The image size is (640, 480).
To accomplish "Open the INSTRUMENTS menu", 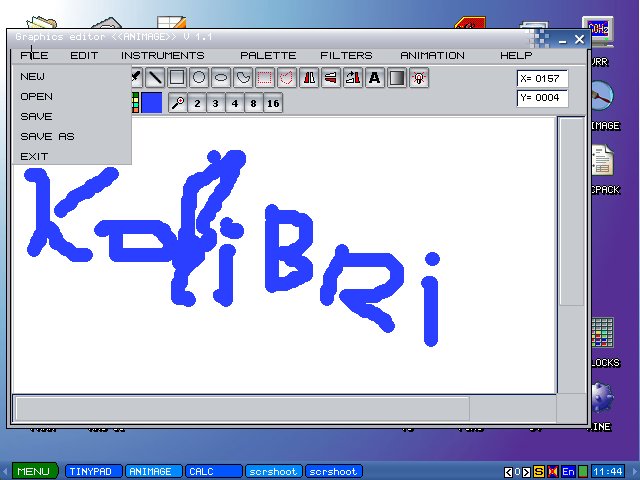I will point(162,55).
